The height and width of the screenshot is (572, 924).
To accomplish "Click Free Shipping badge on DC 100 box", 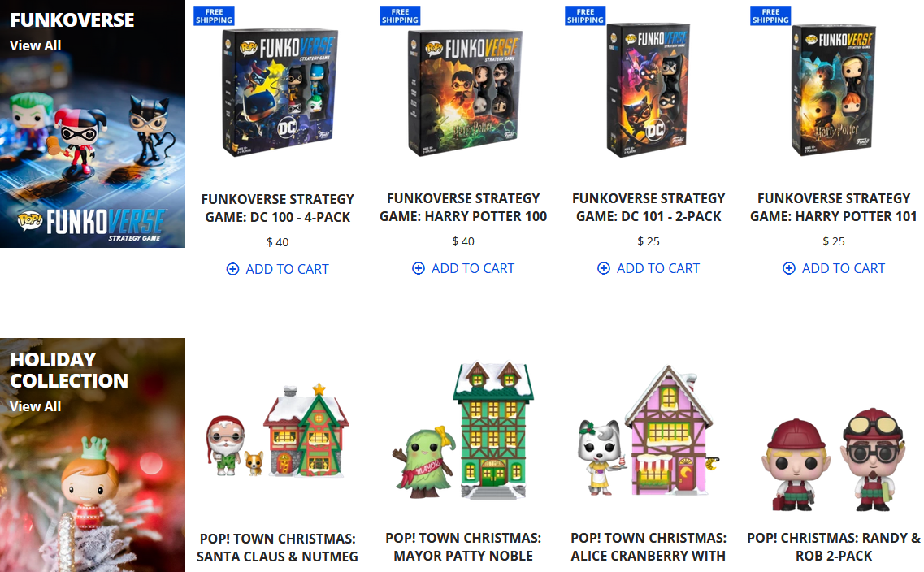I will click(x=214, y=16).
